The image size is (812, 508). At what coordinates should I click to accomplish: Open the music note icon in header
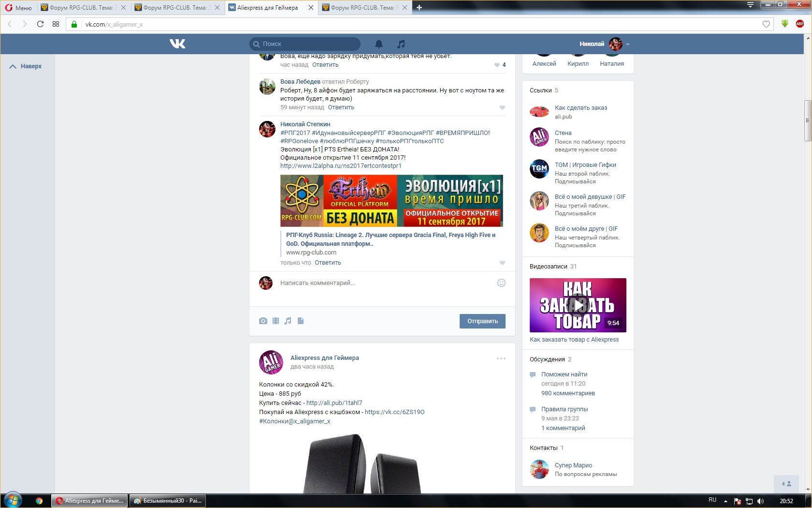tap(401, 44)
